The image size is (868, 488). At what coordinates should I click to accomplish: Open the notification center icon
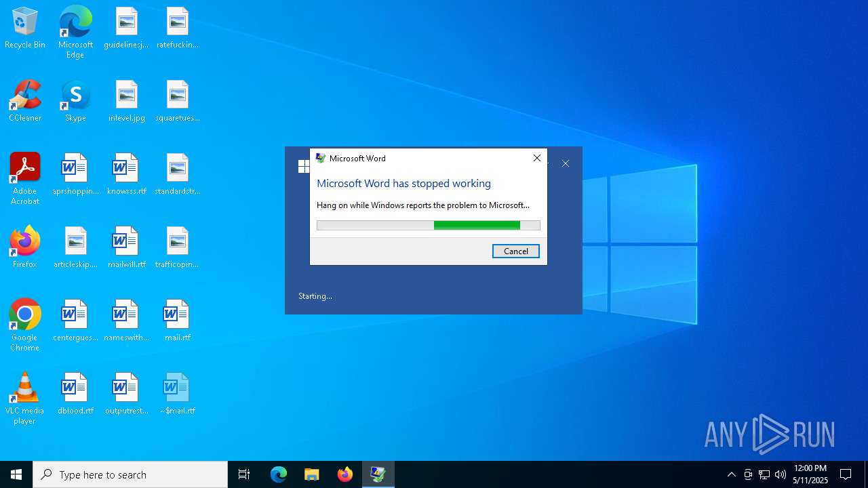pos(846,474)
